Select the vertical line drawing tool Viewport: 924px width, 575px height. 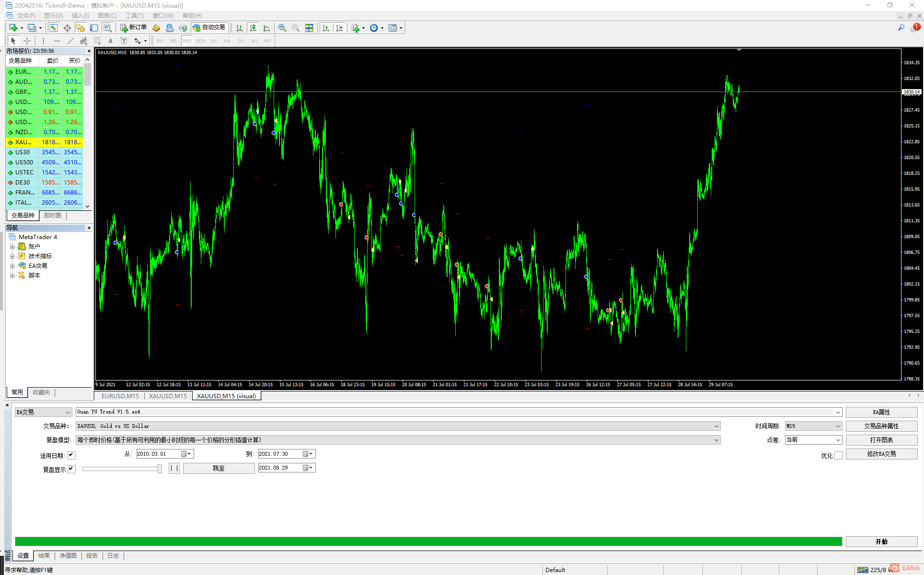(43, 41)
